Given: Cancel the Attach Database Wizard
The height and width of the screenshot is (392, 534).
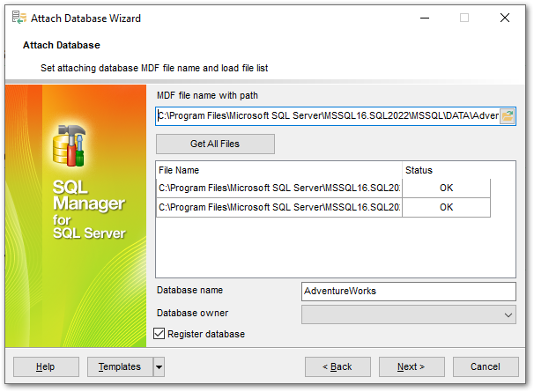Looking at the screenshot, I should (486, 366).
